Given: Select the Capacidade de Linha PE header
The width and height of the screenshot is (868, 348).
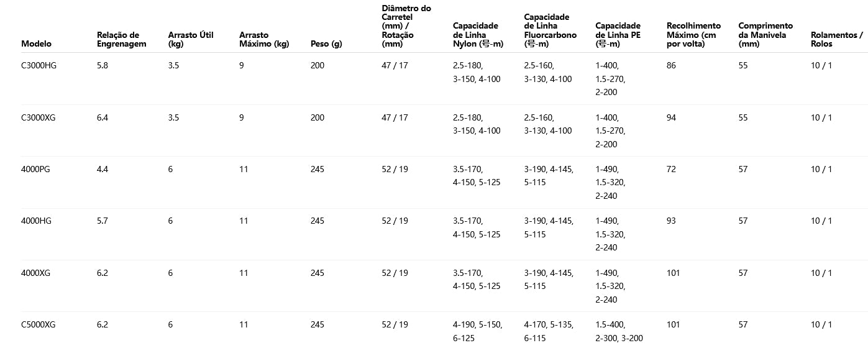Looking at the screenshot, I should point(618,35).
